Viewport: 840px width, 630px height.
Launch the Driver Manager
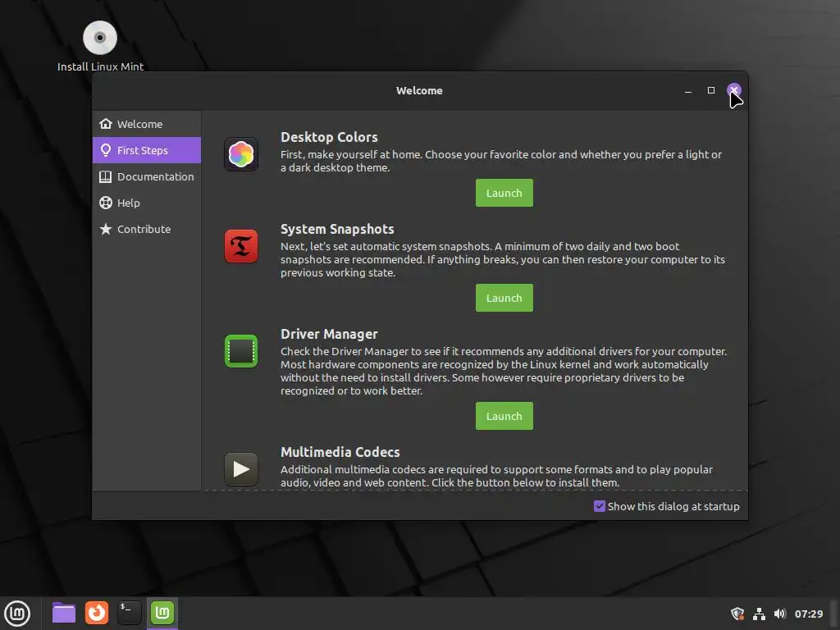pos(504,416)
